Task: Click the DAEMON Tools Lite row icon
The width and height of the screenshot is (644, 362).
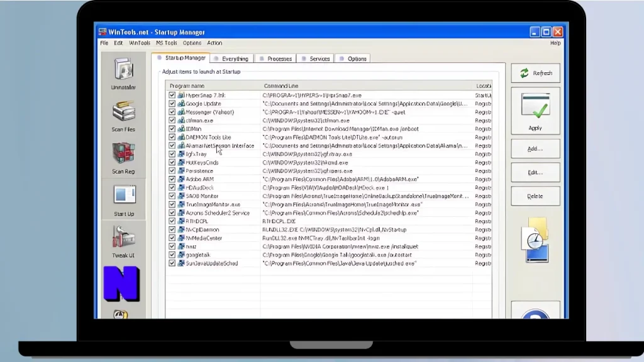Action: (180, 137)
